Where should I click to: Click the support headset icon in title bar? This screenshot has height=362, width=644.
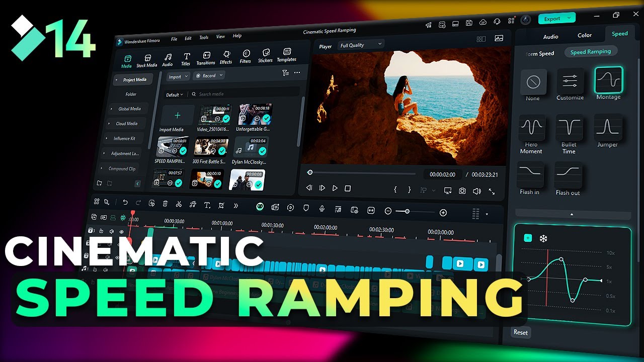[497, 22]
